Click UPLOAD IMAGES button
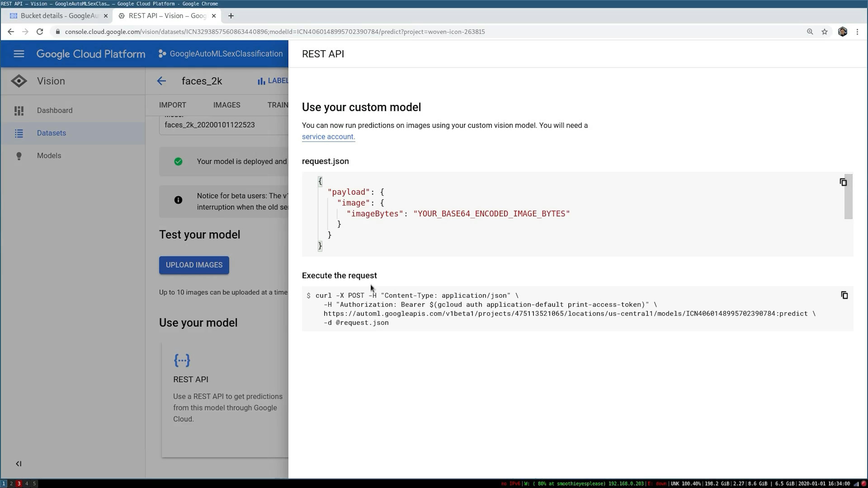This screenshot has height=488, width=868. (194, 265)
